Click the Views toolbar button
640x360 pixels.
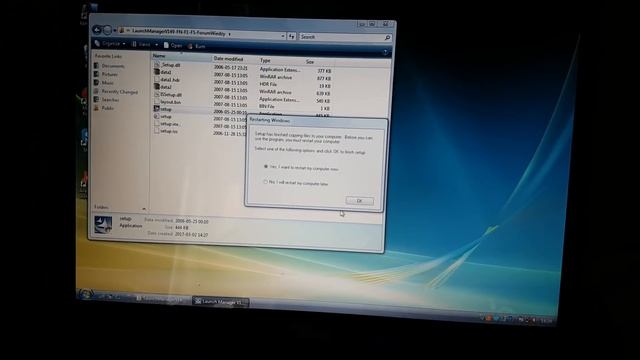point(142,44)
